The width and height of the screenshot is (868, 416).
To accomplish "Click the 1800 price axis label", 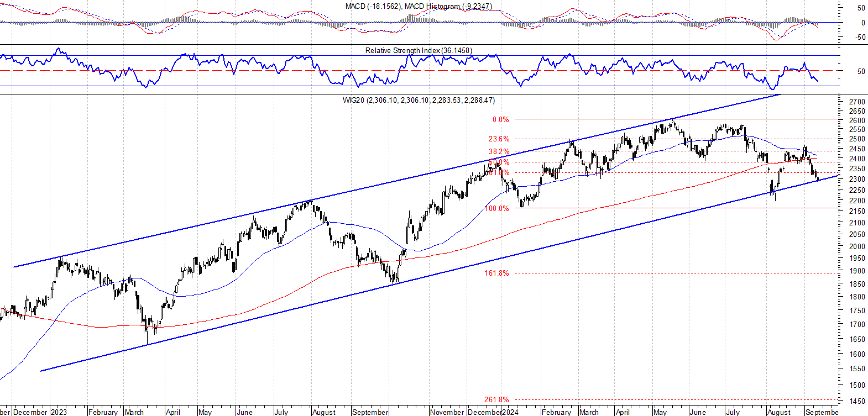I will [x=857, y=297].
